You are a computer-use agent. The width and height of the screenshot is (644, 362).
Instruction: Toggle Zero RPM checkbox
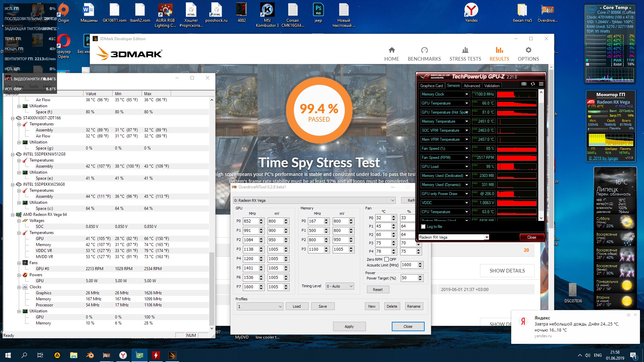click(386, 259)
